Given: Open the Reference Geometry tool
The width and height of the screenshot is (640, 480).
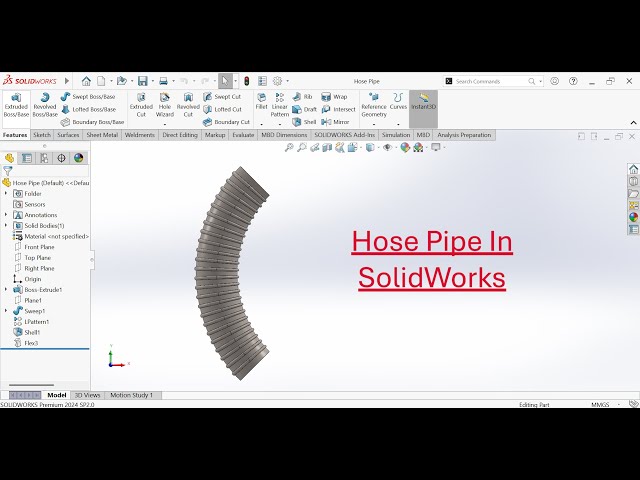Looking at the screenshot, I should point(374,105).
